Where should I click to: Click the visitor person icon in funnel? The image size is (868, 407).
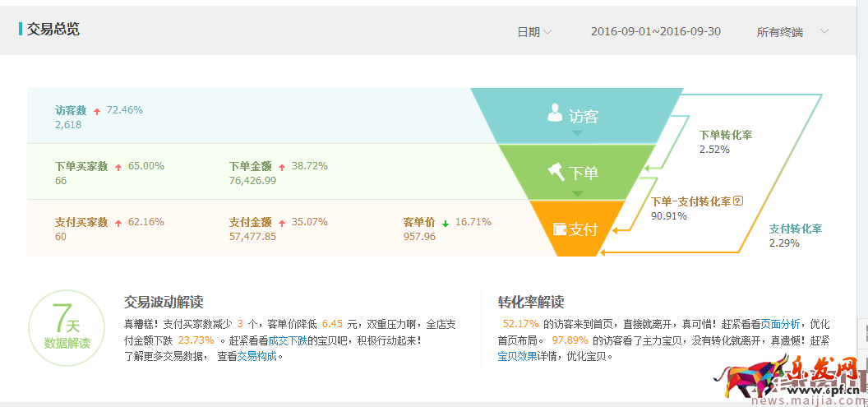tap(555, 113)
